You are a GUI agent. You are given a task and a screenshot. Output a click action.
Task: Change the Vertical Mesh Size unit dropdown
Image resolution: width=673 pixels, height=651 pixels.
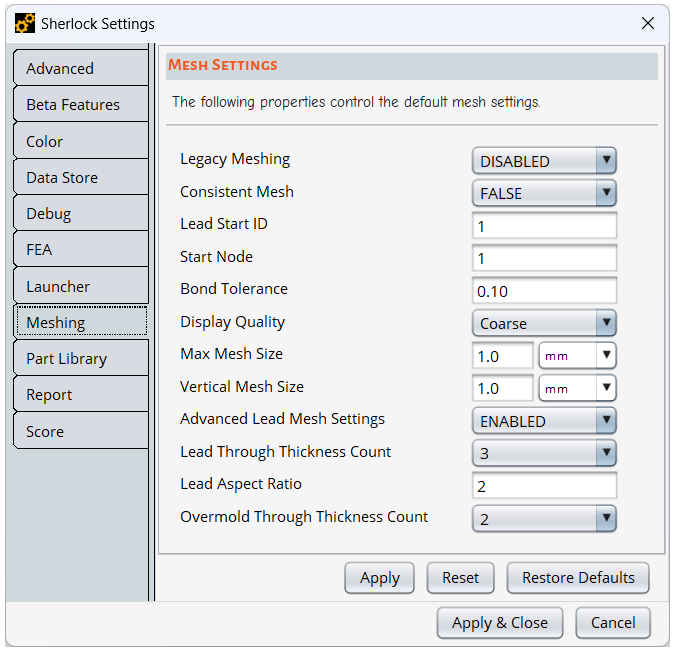coord(577,388)
